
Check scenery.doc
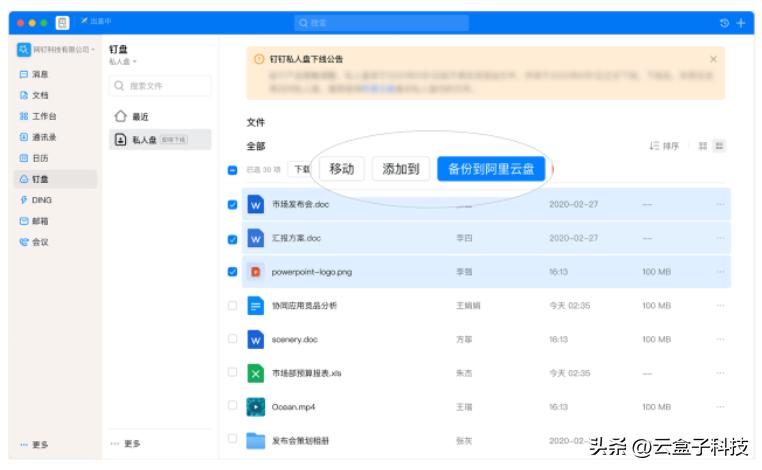(x=232, y=339)
